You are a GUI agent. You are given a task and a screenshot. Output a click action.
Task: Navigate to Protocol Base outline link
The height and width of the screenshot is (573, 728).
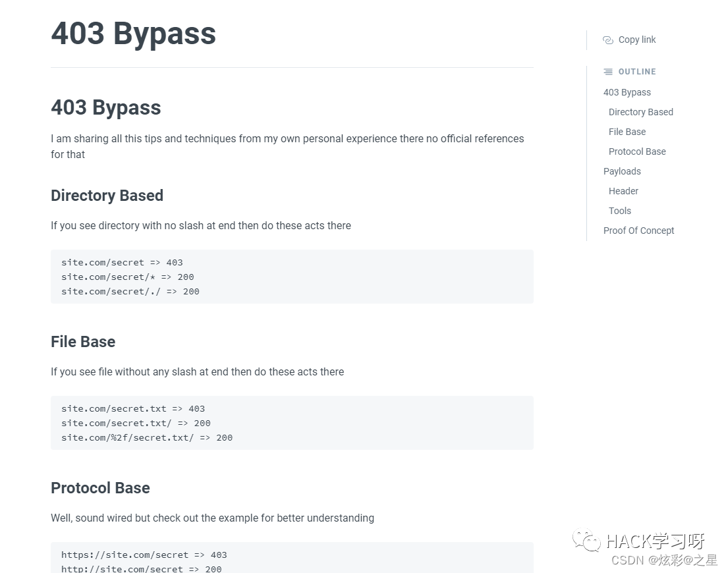637,151
